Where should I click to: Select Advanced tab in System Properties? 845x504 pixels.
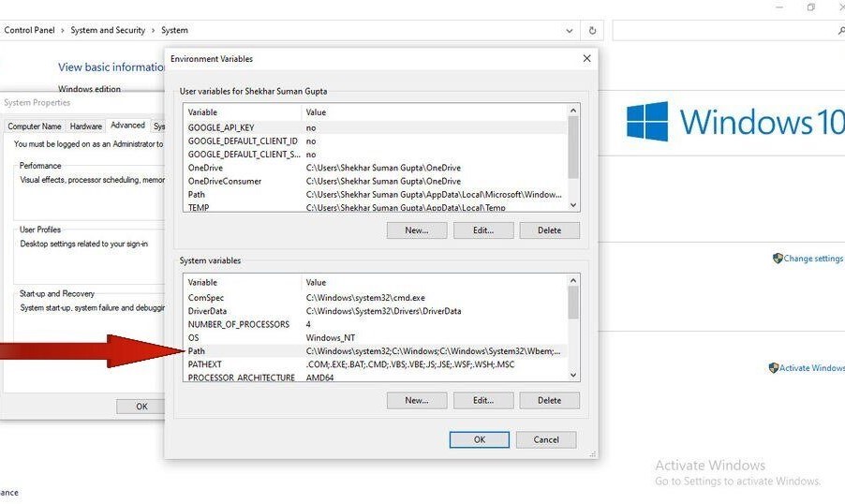click(x=127, y=125)
